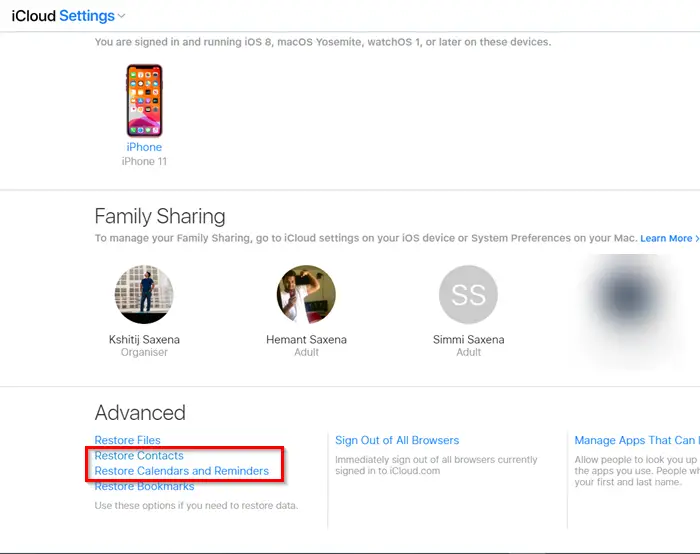The height and width of the screenshot is (554, 700).
Task: Click the iCloud title text
Action: tap(33, 16)
